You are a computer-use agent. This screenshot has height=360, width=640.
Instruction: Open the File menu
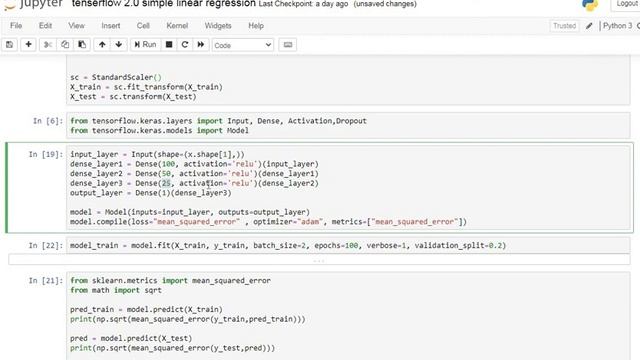pos(16,26)
